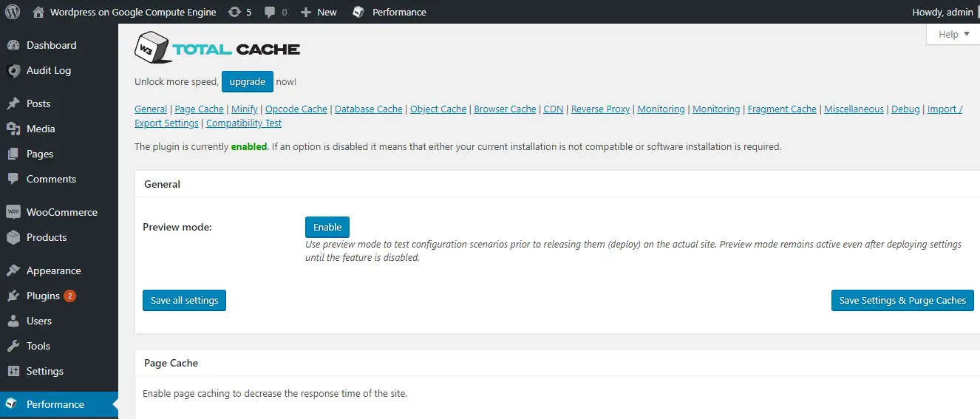Open the Appearance menu item
The image size is (980, 419).
(59, 270)
